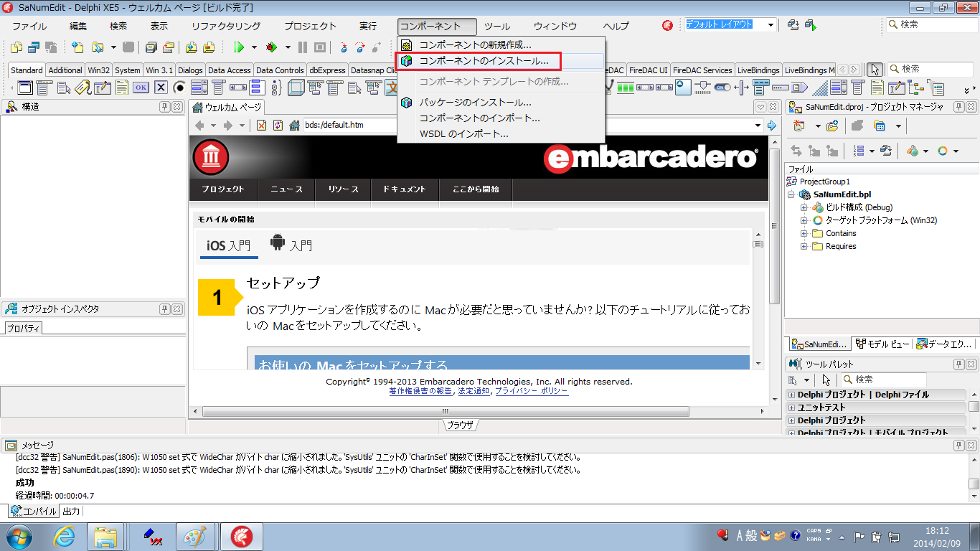Click the 法定通知 link

pyautogui.click(x=473, y=391)
